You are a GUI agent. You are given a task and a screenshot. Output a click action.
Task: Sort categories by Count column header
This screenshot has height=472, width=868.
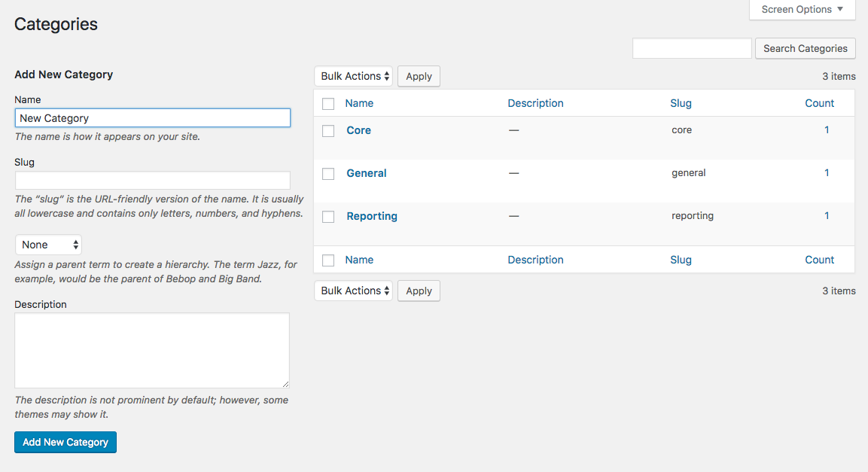tap(819, 103)
